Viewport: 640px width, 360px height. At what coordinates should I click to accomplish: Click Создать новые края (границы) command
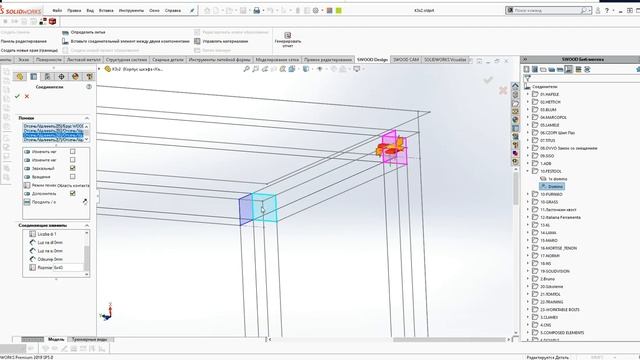pos(29,51)
